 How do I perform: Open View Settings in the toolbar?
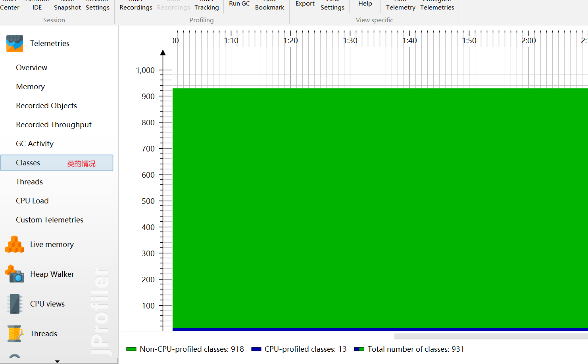(x=332, y=6)
